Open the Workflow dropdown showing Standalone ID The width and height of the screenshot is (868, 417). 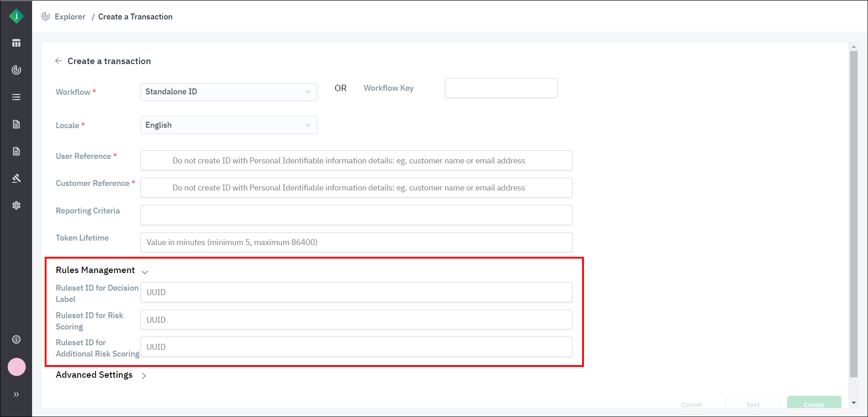(x=229, y=92)
